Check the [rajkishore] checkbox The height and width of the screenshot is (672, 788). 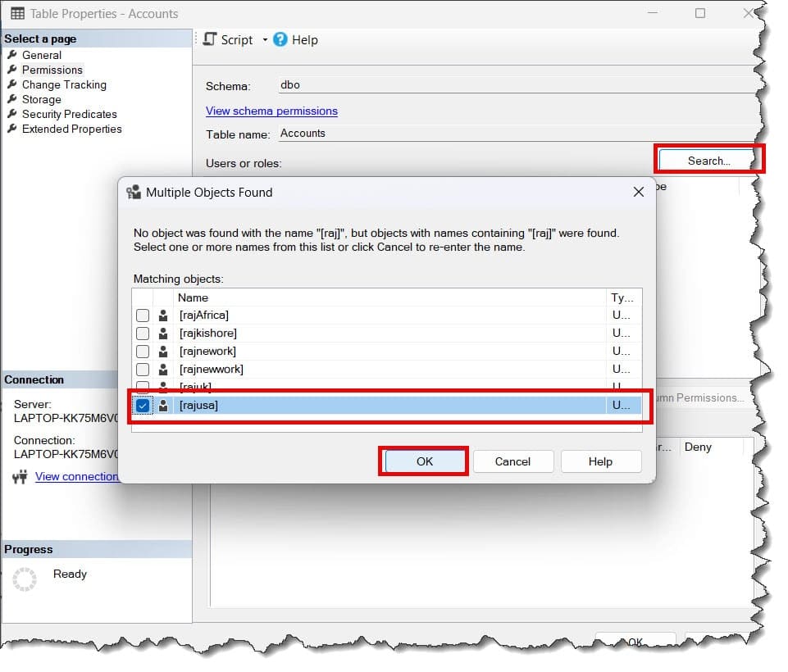pos(143,333)
